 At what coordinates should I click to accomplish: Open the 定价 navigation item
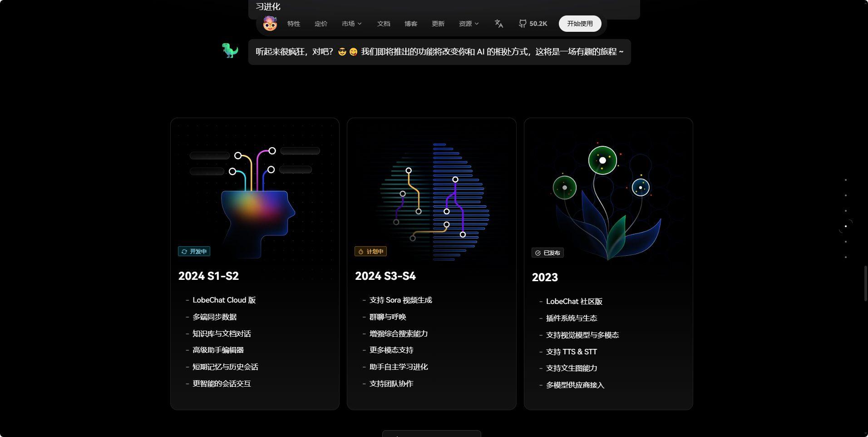(321, 24)
